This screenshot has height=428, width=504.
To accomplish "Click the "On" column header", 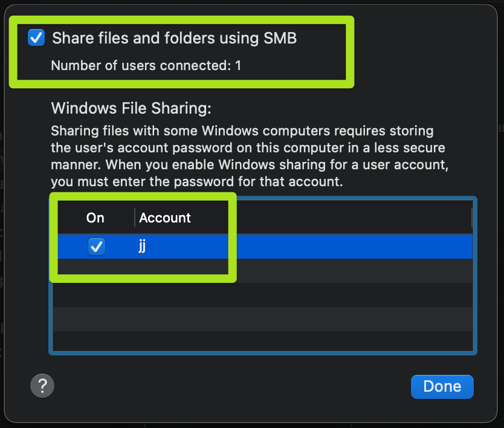I will [95, 218].
